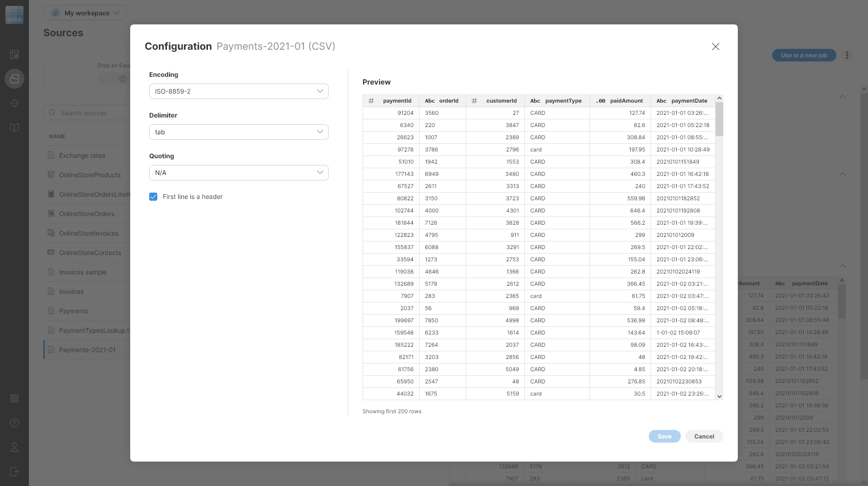
Task: Open the book catalog icon in the sidebar
Action: 14,127
